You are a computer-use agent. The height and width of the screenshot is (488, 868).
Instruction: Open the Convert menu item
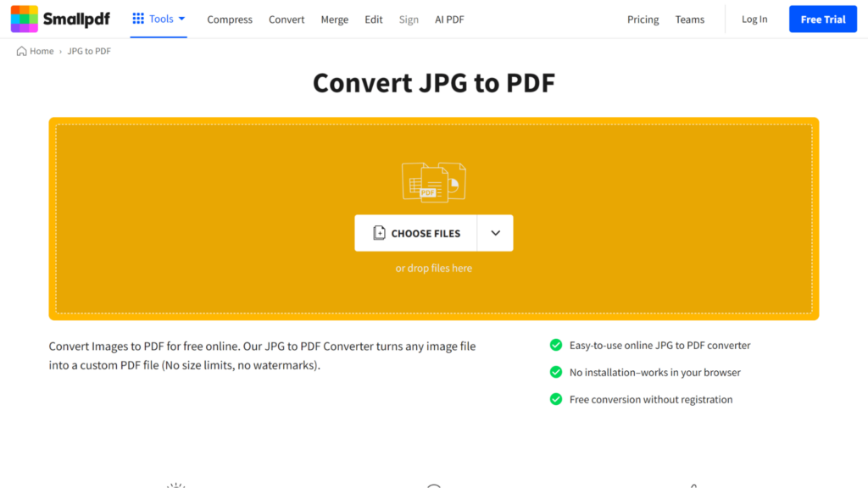click(x=287, y=19)
